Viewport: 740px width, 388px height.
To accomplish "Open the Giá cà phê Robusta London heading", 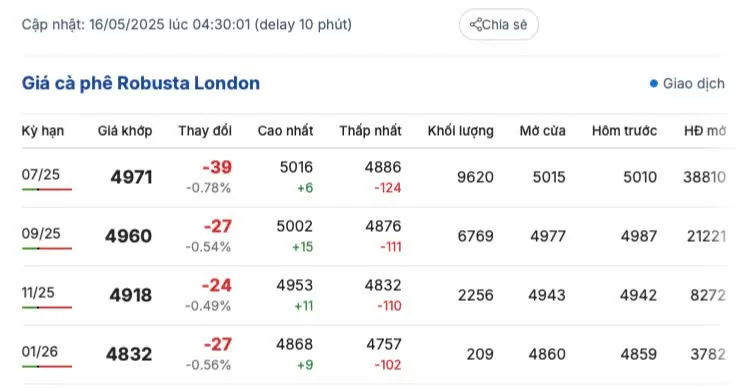I will tap(141, 83).
